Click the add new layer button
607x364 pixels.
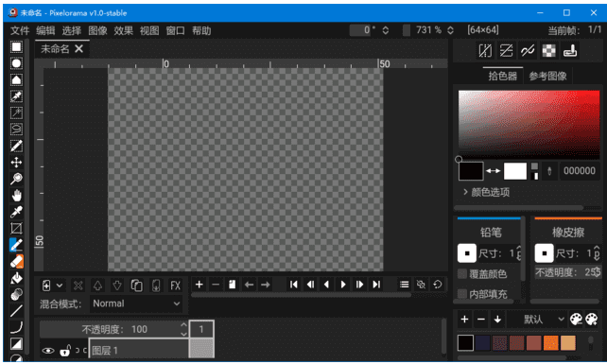coord(46,286)
